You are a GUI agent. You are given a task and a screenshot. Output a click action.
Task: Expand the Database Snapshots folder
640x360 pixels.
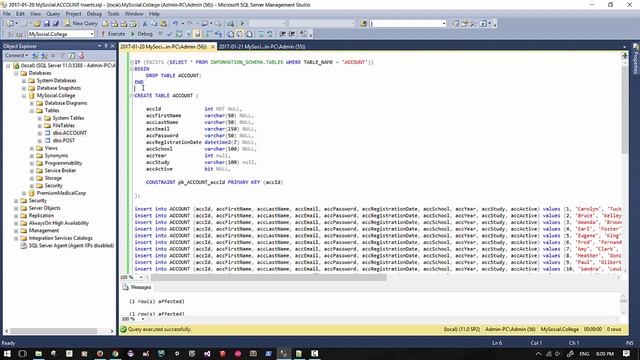(24, 88)
